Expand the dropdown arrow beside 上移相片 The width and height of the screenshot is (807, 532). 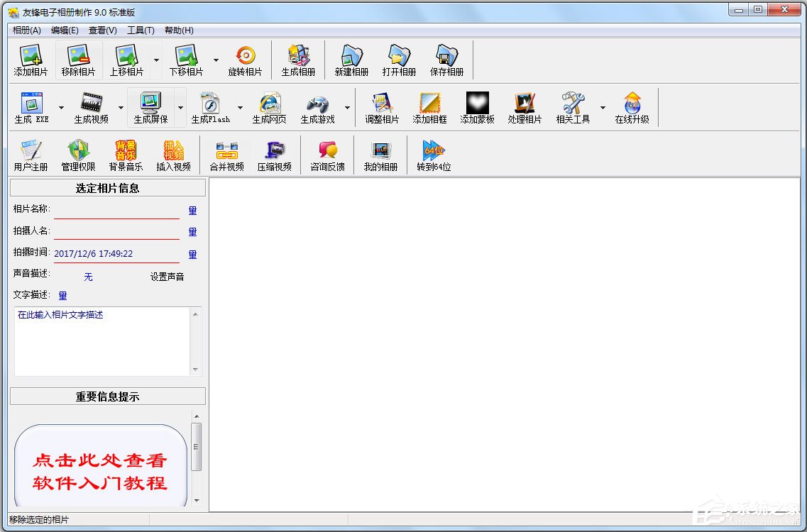point(156,60)
